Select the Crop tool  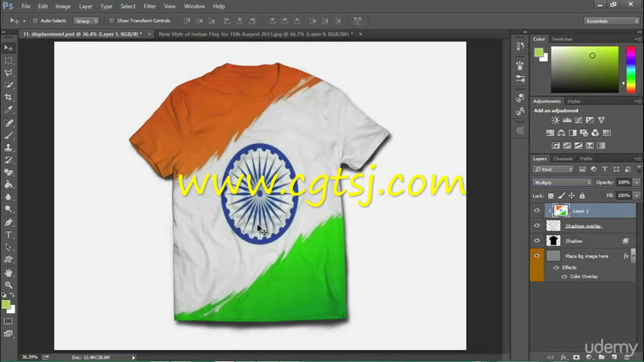point(8,97)
